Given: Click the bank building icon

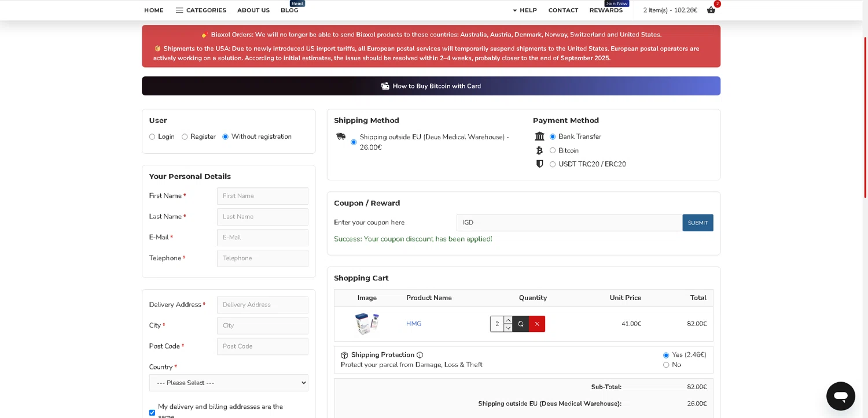Looking at the screenshot, I should point(539,136).
